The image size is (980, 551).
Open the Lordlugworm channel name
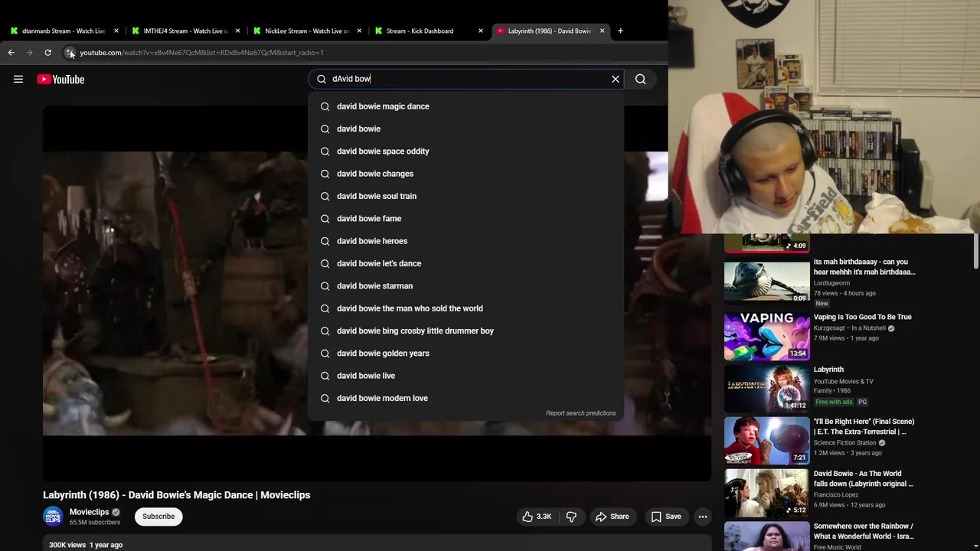pos(831,283)
